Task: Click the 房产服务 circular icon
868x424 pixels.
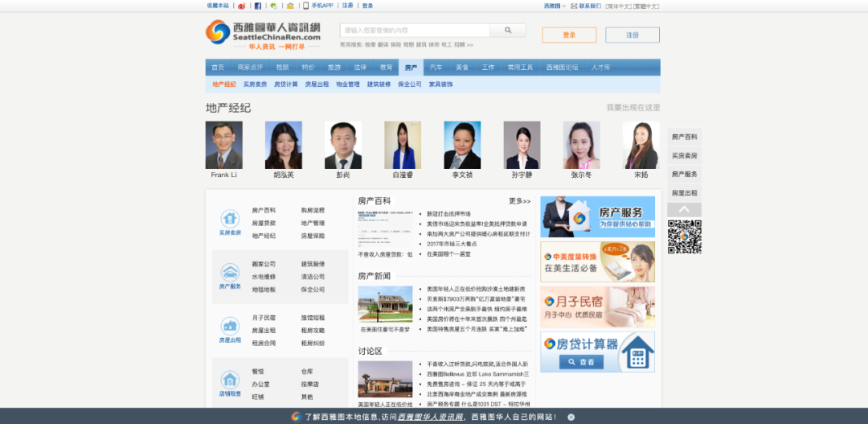Action: (x=230, y=272)
